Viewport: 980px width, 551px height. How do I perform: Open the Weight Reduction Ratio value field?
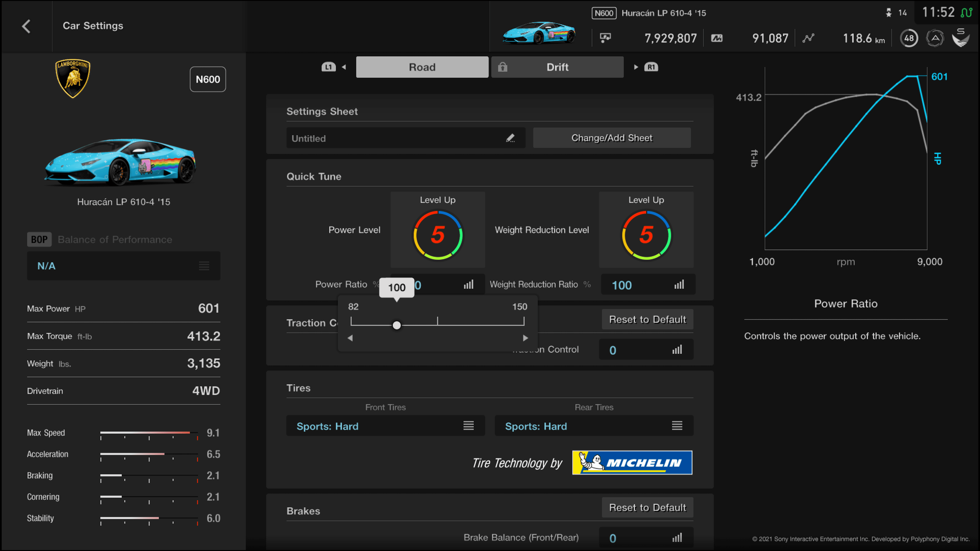(x=648, y=284)
